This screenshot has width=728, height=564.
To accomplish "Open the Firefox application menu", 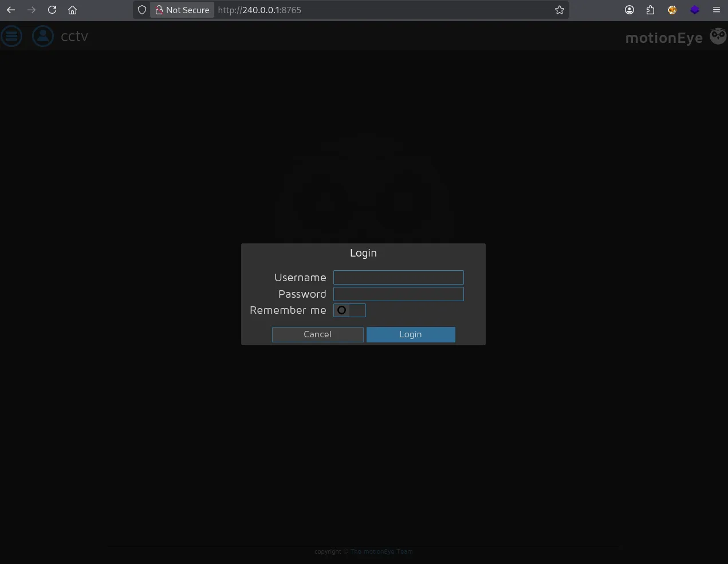I will pyautogui.click(x=716, y=10).
